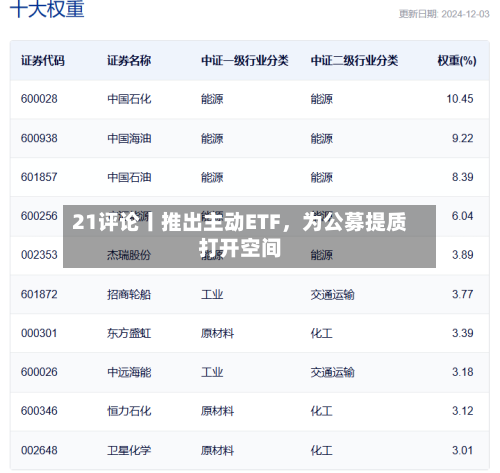Click 原材料 in the 恒力石化 row

click(x=217, y=411)
